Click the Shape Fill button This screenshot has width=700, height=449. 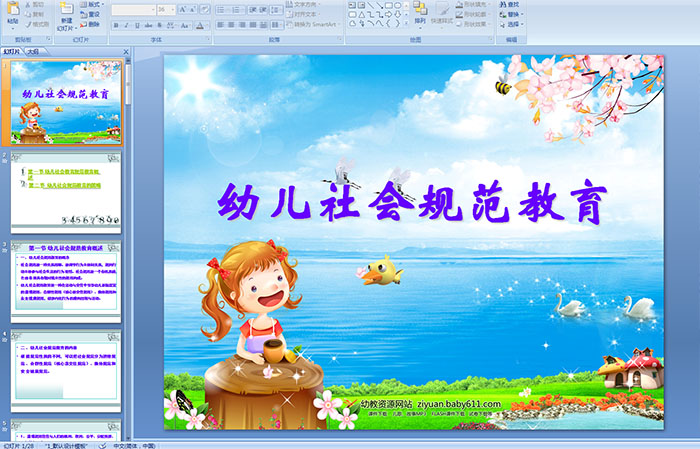pyautogui.click(x=473, y=4)
